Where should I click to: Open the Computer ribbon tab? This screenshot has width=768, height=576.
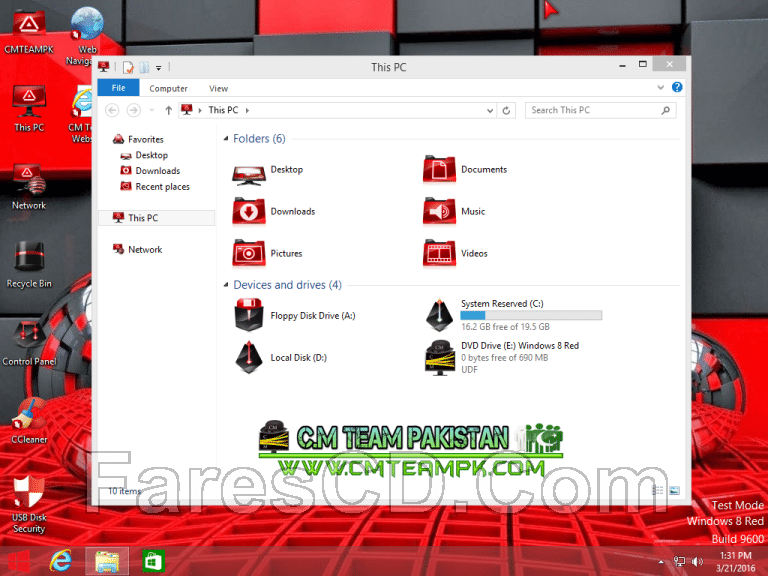click(x=168, y=88)
